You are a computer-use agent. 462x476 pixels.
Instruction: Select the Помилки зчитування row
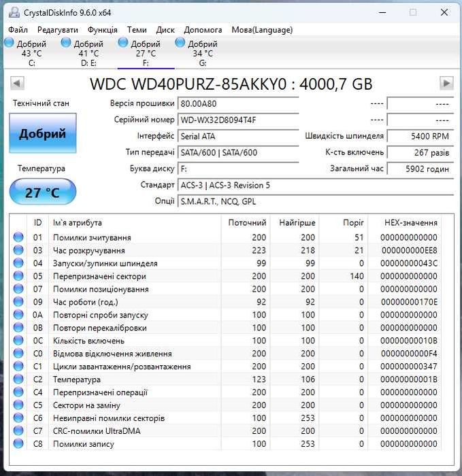(x=225, y=237)
